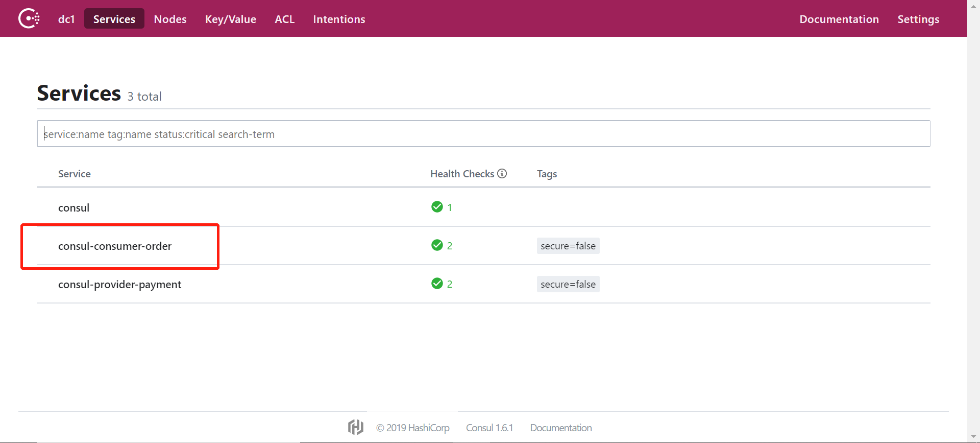The width and height of the screenshot is (980, 443).
Task: Click the green check icon for consul
Action: (437, 207)
